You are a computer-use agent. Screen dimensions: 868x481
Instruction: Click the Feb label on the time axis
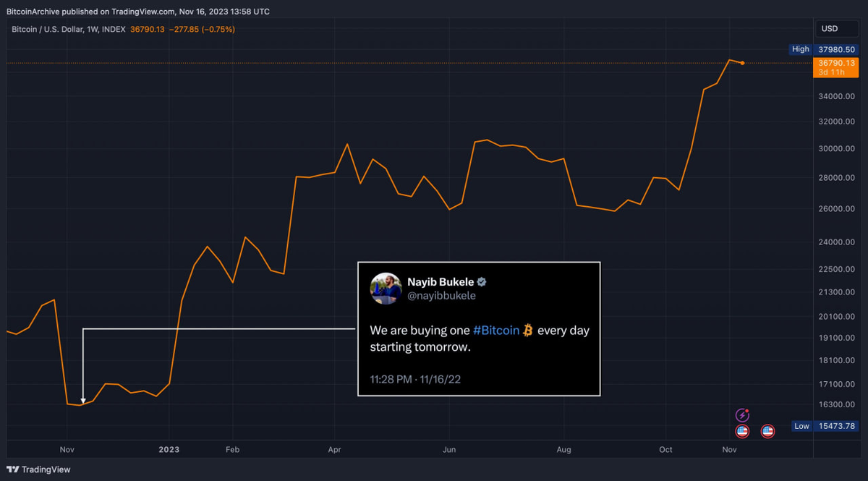231,449
